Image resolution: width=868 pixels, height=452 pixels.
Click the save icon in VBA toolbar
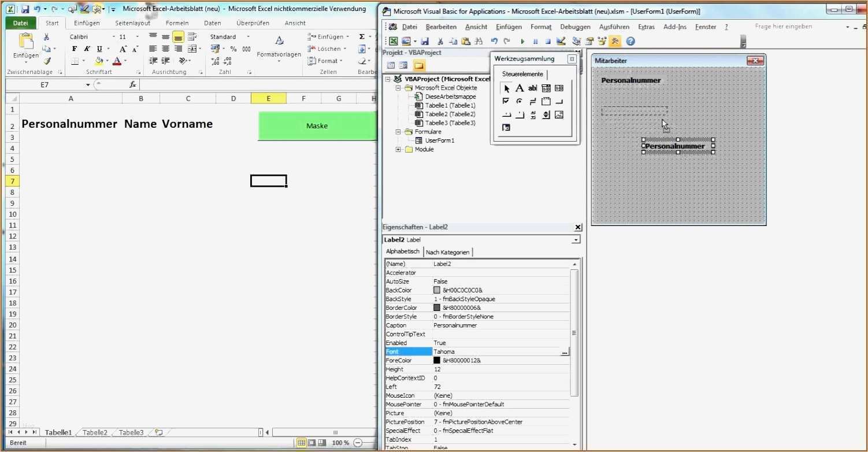[425, 41]
